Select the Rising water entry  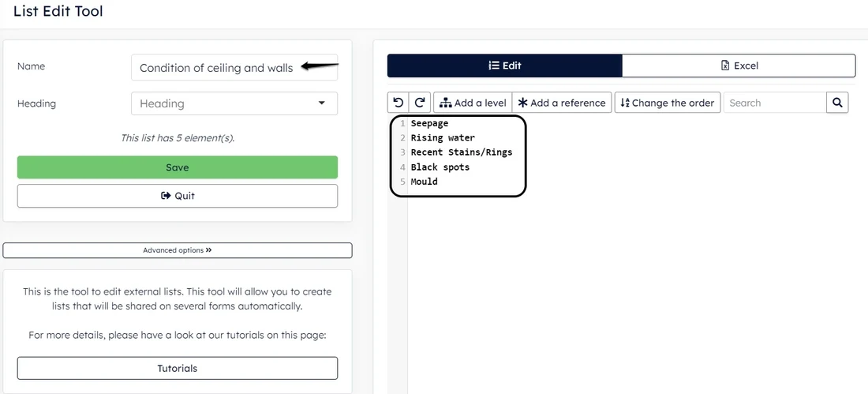443,138
